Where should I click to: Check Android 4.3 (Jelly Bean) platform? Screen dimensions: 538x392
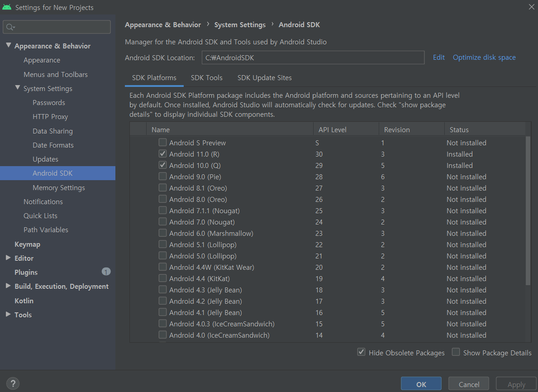(x=162, y=290)
